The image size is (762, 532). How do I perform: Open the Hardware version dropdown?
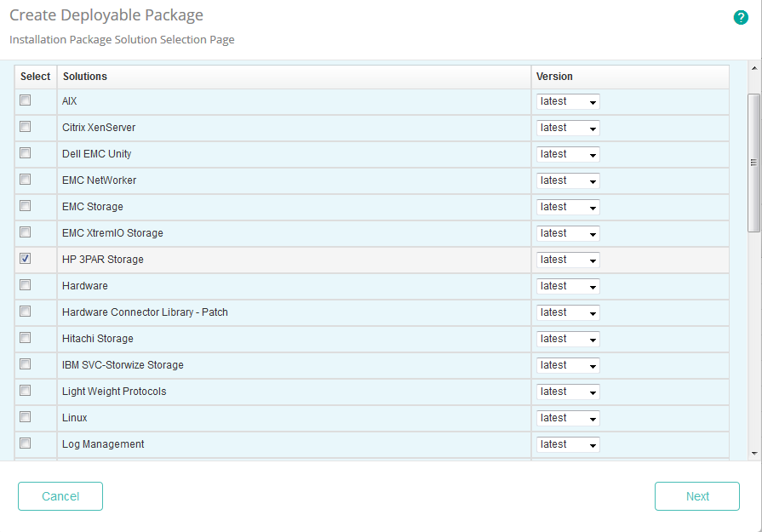point(568,286)
